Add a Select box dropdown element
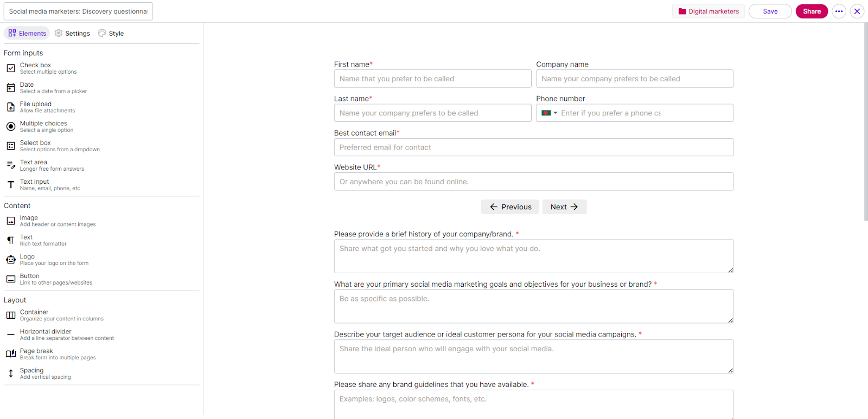Viewport: 868px width, 419px height. click(x=35, y=145)
